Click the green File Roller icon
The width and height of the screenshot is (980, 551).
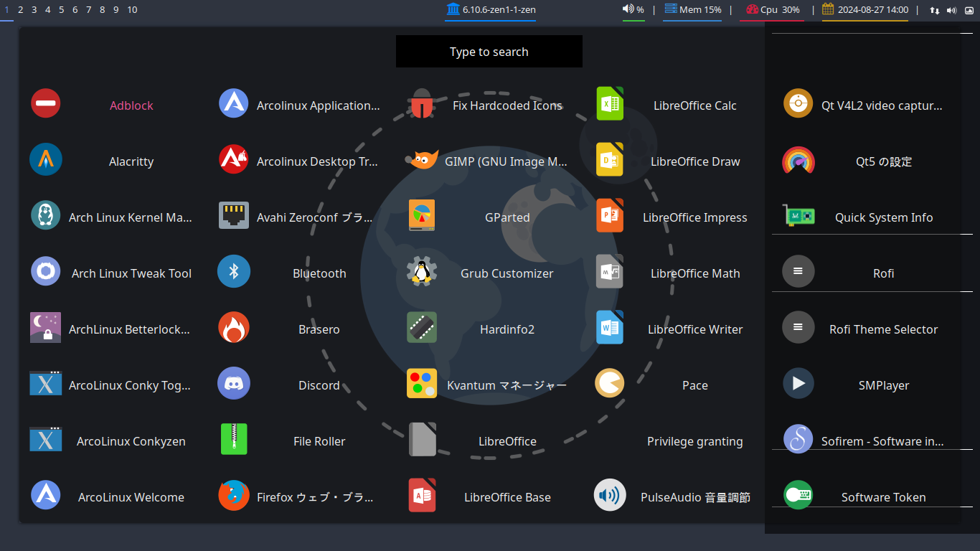(x=234, y=439)
